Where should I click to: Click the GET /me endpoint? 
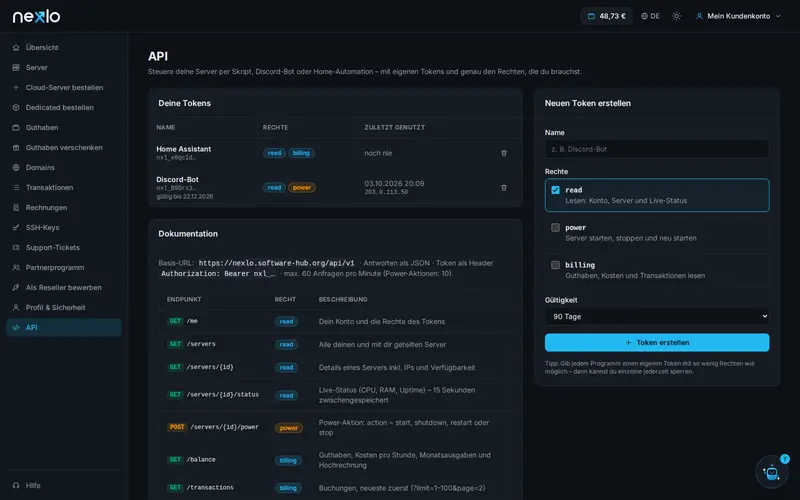pos(182,321)
